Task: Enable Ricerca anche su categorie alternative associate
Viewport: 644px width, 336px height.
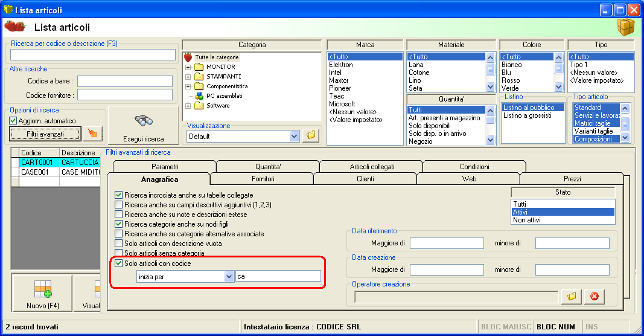Action: 119,234
